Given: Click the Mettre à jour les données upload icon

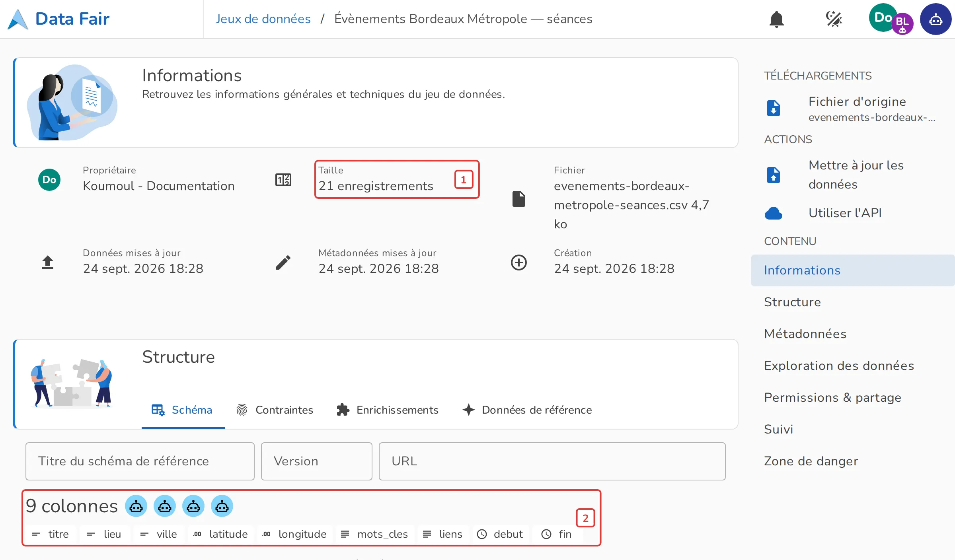Looking at the screenshot, I should (x=774, y=175).
